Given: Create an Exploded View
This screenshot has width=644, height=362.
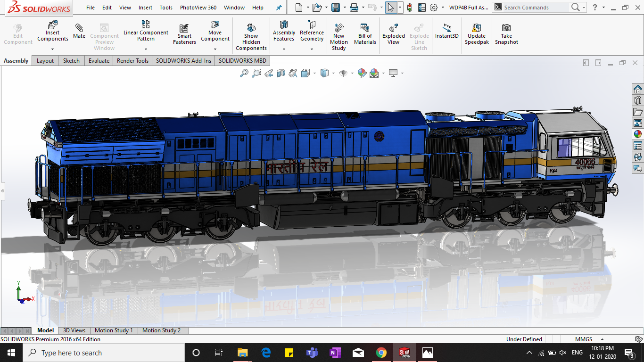Looking at the screenshot, I should click(x=394, y=34).
